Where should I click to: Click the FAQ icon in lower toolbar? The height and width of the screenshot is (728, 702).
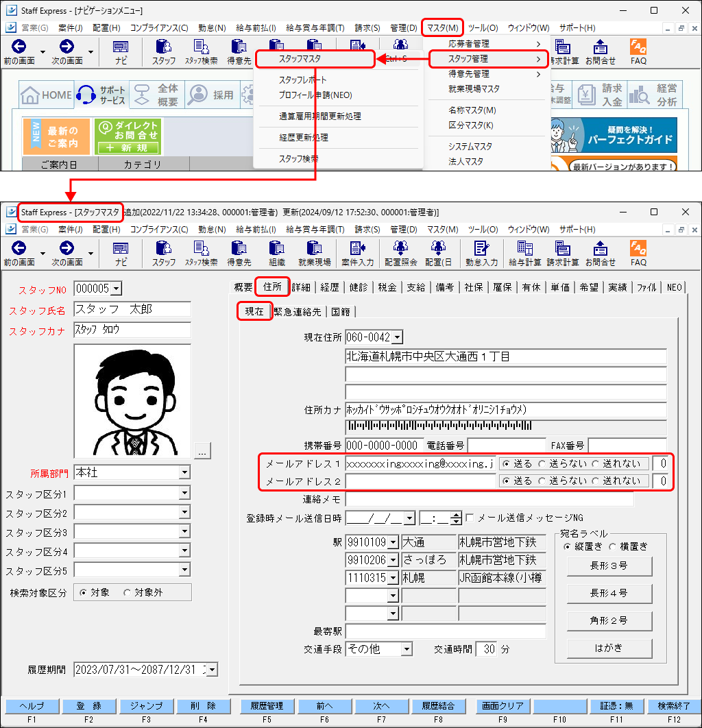click(x=638, y=254)
